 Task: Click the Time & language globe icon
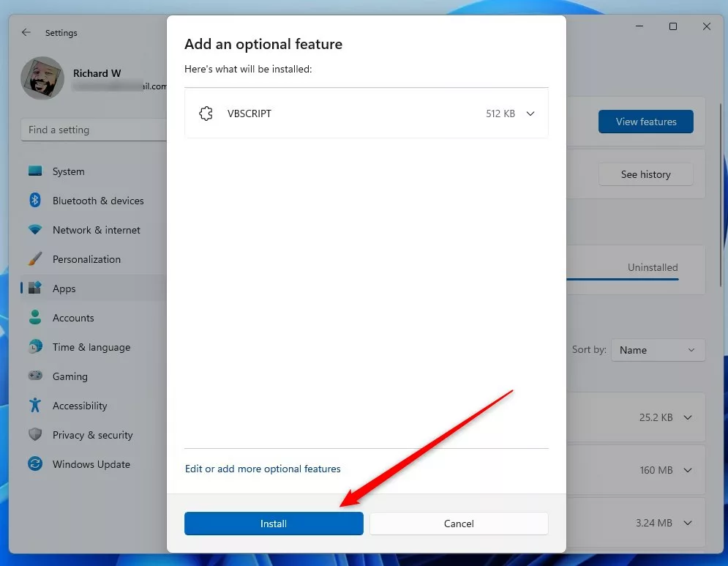35,346
